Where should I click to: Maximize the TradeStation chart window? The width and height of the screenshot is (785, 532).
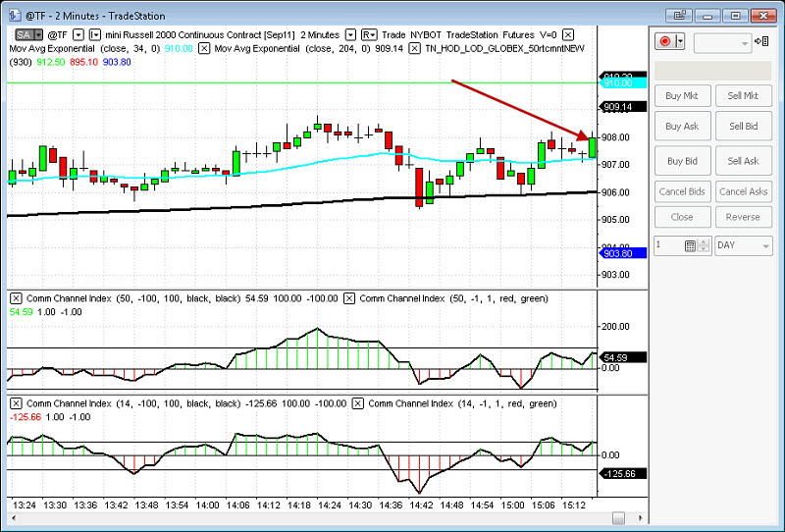click(x=735, y=16)
